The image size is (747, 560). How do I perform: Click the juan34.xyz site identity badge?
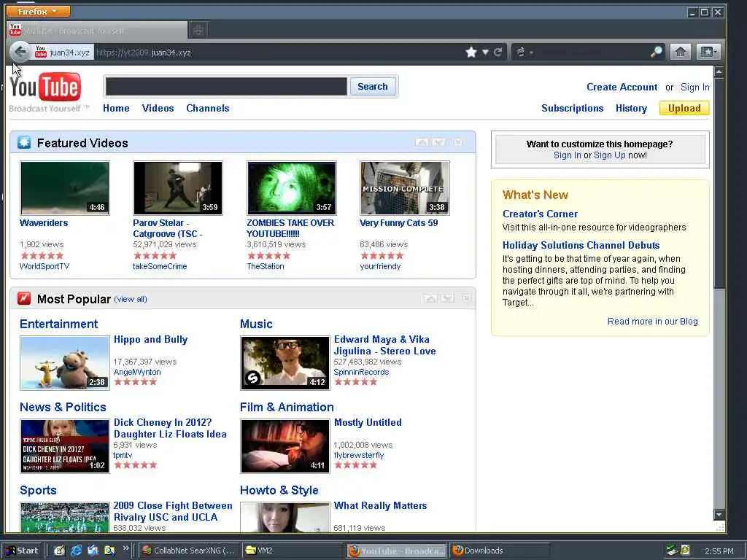coord(63,52)
